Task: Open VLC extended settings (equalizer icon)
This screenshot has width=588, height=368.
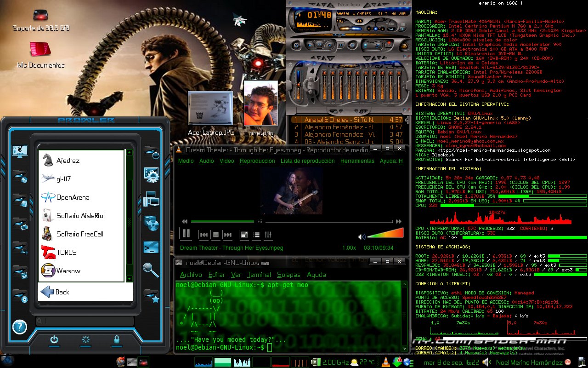Action: (x=268, y=235)
